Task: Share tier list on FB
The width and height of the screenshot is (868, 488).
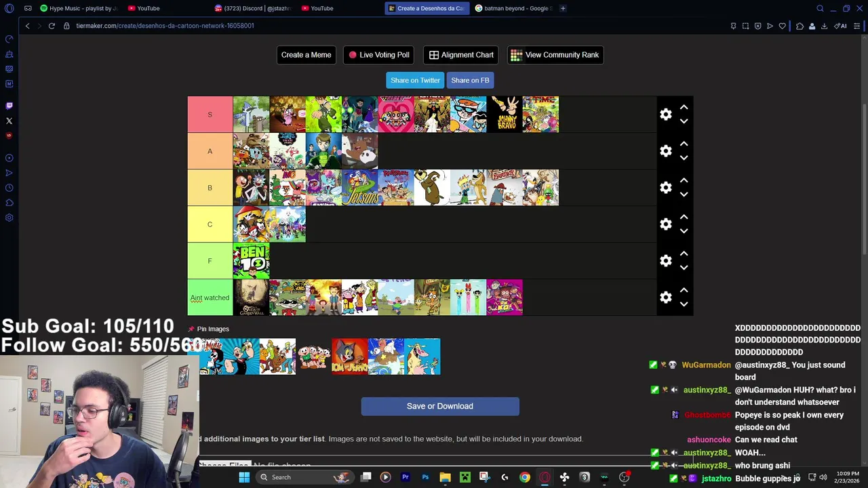Action: 470,80
